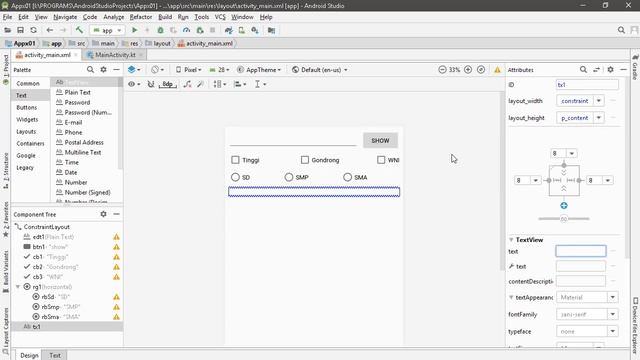This screenshot has height=360, width=640.
Task: Click the text attribute input field
Action: tap(580, 251)
